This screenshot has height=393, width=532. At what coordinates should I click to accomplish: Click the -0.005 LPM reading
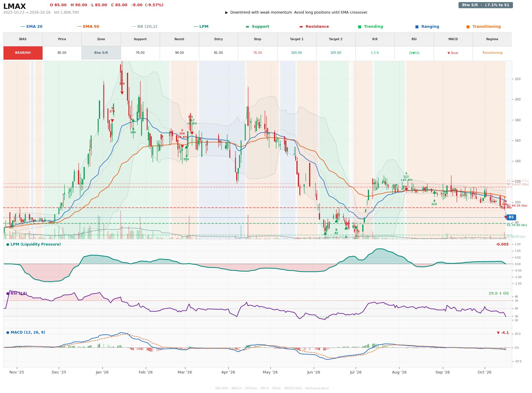tap(502, 244)
